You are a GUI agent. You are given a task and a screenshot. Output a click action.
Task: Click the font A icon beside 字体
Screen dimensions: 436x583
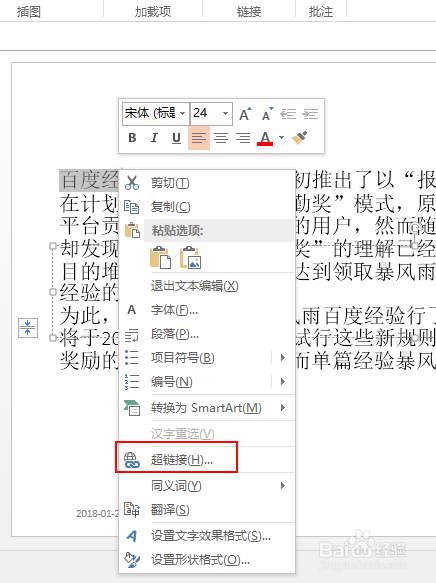tap(132, 310)
